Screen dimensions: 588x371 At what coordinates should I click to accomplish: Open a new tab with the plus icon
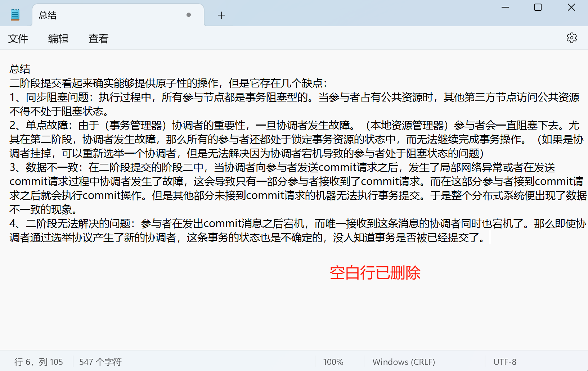[221, 15]
